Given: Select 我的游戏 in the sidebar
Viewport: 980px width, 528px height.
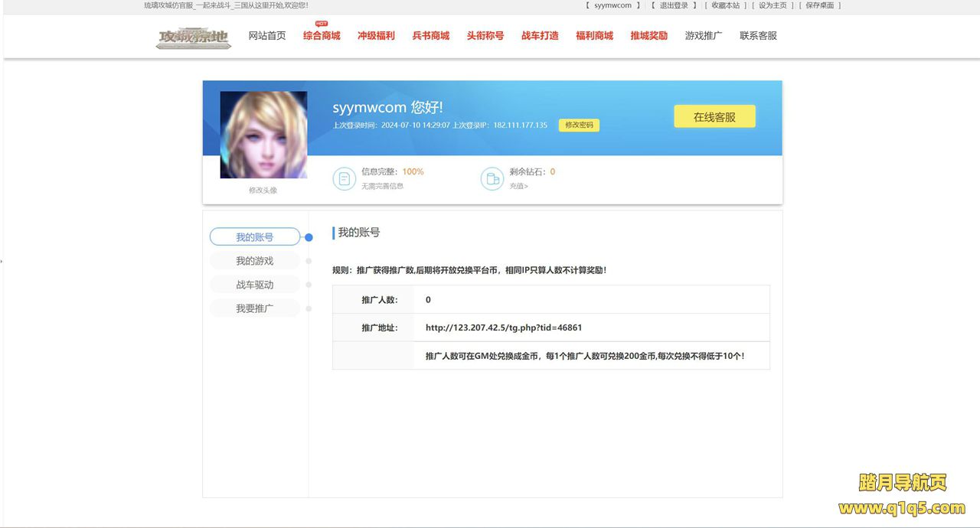Looking at the screenshot, I should (254, 261).
